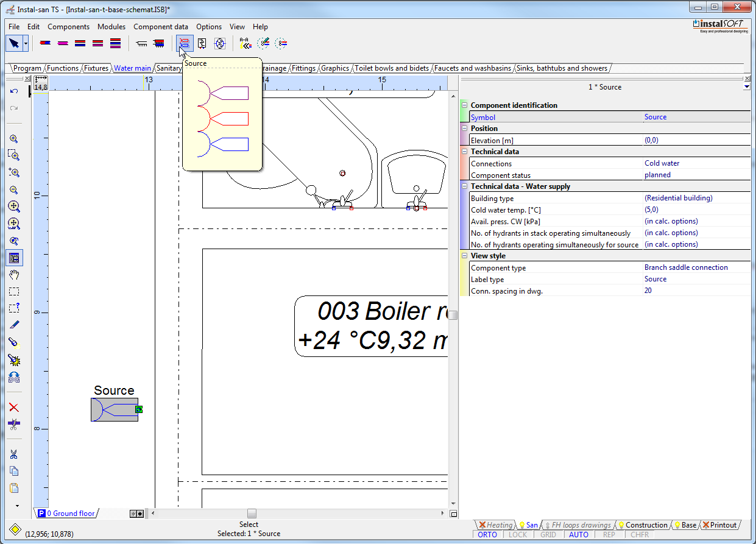This screenshot has height=544, width=756.
Task: Open the pointer tool dropdown arrow
Action: pos(26,44)
